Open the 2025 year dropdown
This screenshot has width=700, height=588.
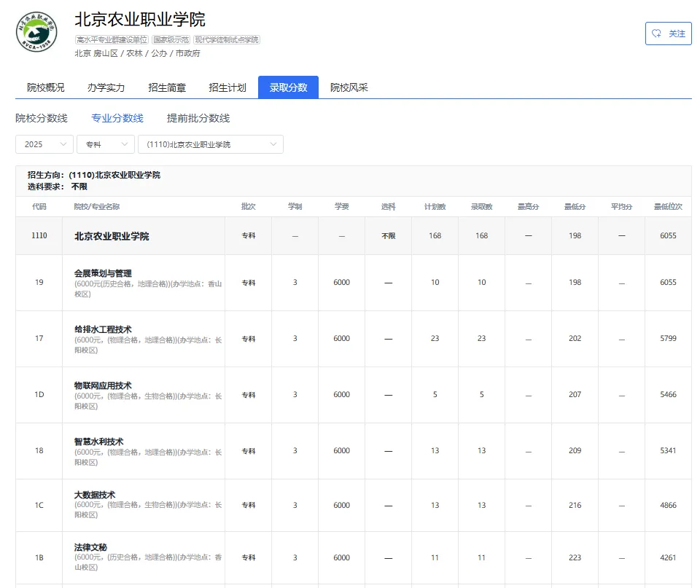(x=44, y=144)
